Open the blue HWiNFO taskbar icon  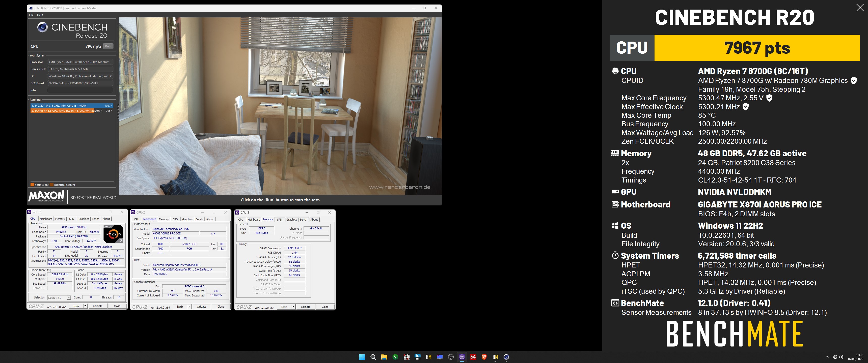(418, 357)
